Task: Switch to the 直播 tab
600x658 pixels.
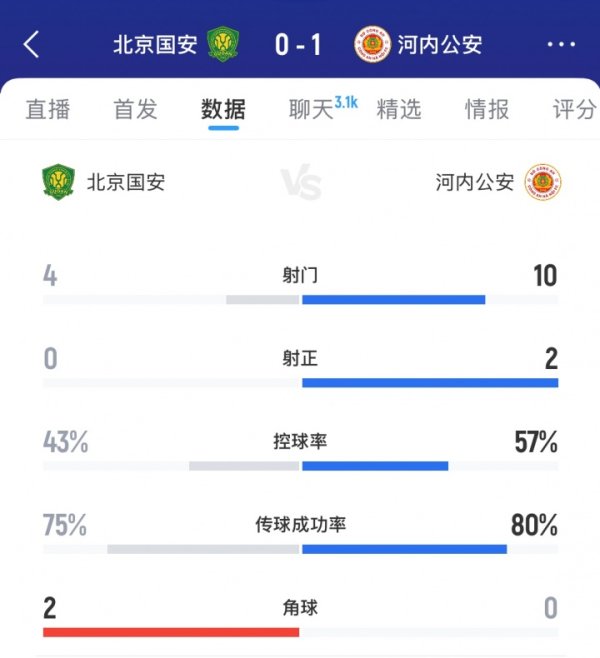Action: tap(48, 109)
